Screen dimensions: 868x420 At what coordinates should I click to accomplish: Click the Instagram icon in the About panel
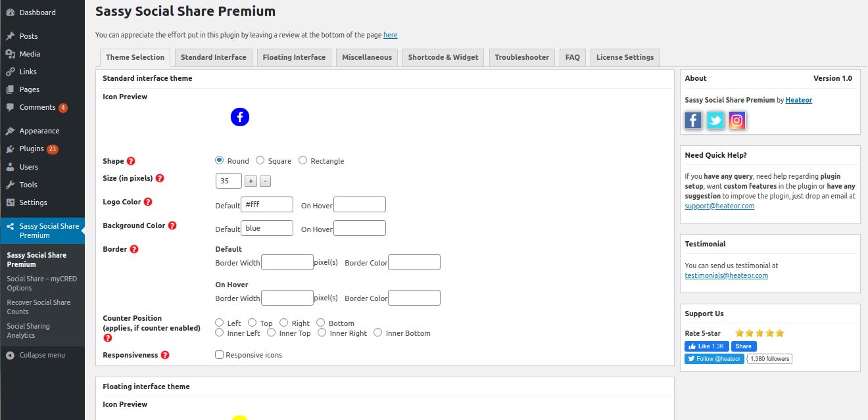tap(737, 120)
